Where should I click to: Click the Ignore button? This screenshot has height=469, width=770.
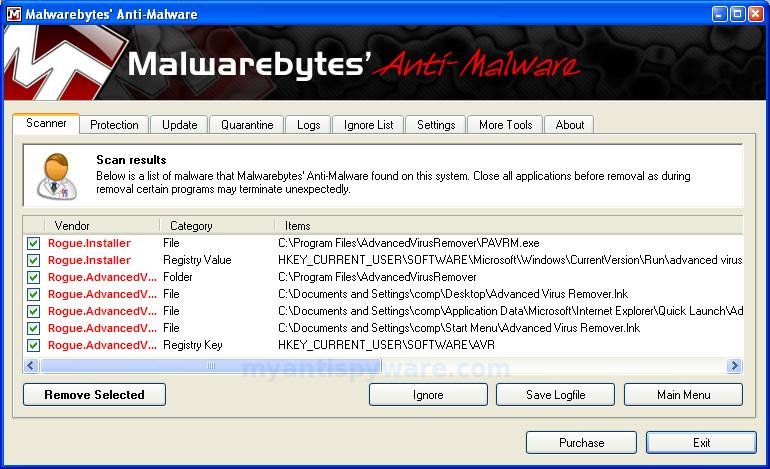pyautogui.click(x=428, y=395)
